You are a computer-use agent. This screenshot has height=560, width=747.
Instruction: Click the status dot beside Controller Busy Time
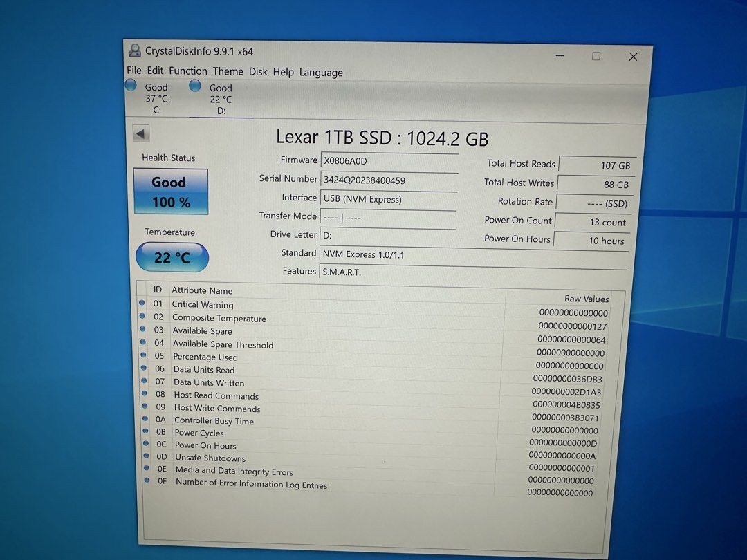point(145,418)
